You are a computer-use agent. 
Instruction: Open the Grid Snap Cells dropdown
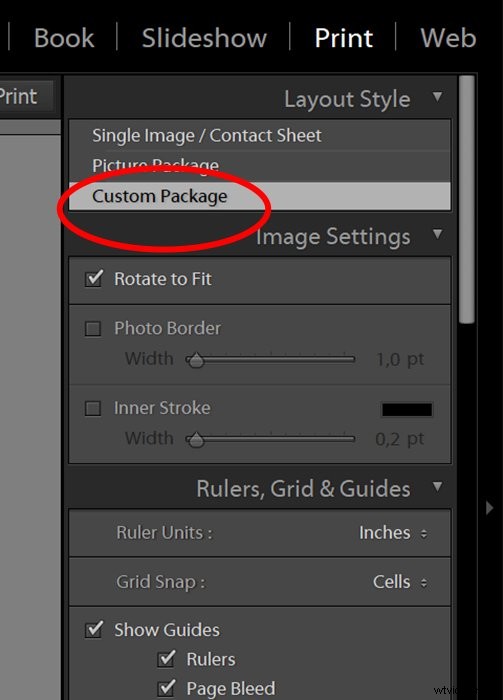pyautogui.click(x=400, y=582)
